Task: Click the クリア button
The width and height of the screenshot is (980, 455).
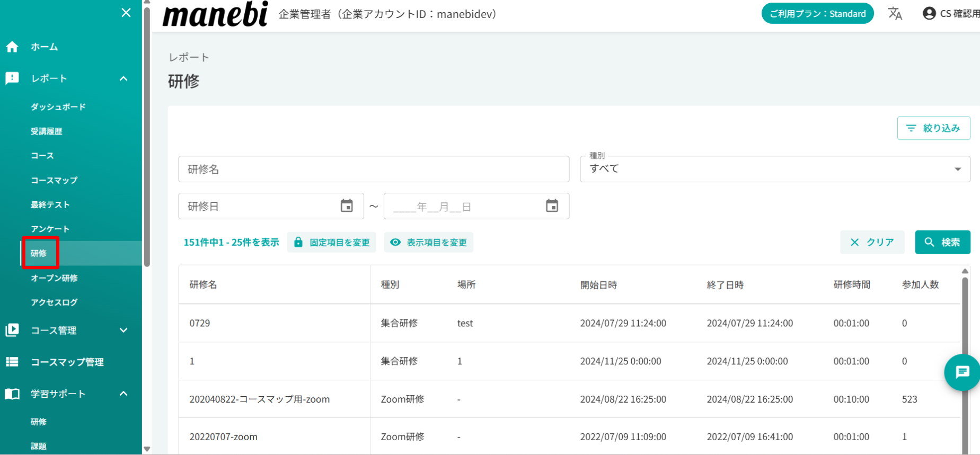Action: (x=872, y=242)
